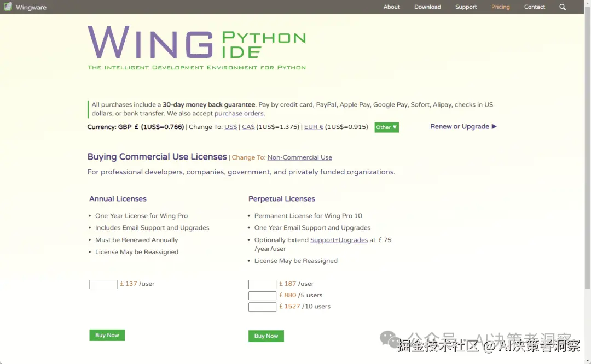Click the Buying Commercial Use Licenses heading
This screenshot has height=364, width=591.
(157, 157)
